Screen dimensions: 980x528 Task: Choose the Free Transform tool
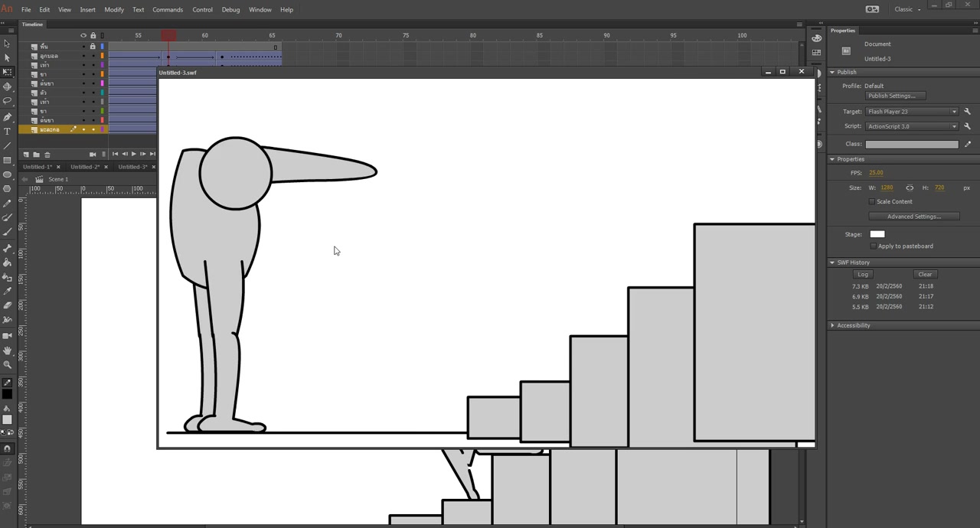tap(7, 72)
